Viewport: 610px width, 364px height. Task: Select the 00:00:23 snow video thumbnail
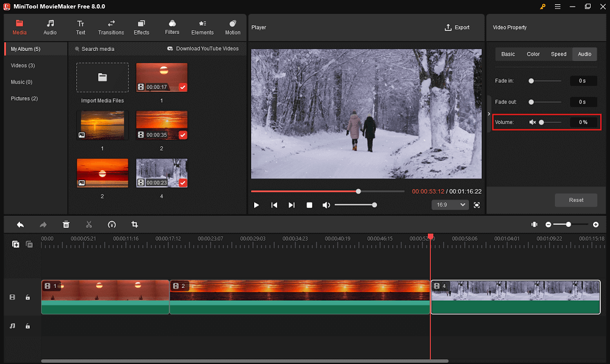162,173
